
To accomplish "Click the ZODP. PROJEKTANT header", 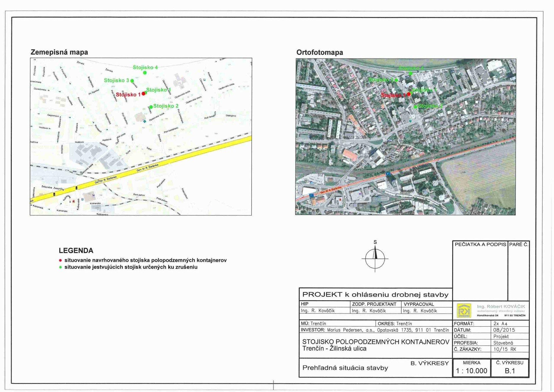I will pos(374,304).
